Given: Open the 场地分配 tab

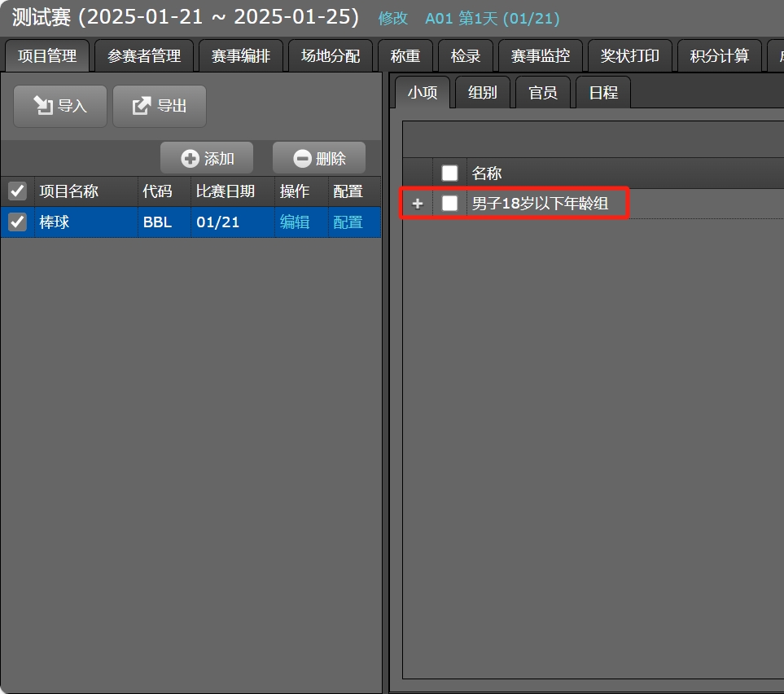Looking at the screenshot, I should click(331, 56).
